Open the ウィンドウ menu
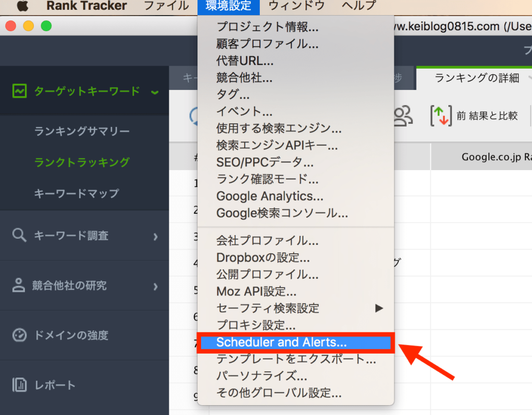 (297, 5)
